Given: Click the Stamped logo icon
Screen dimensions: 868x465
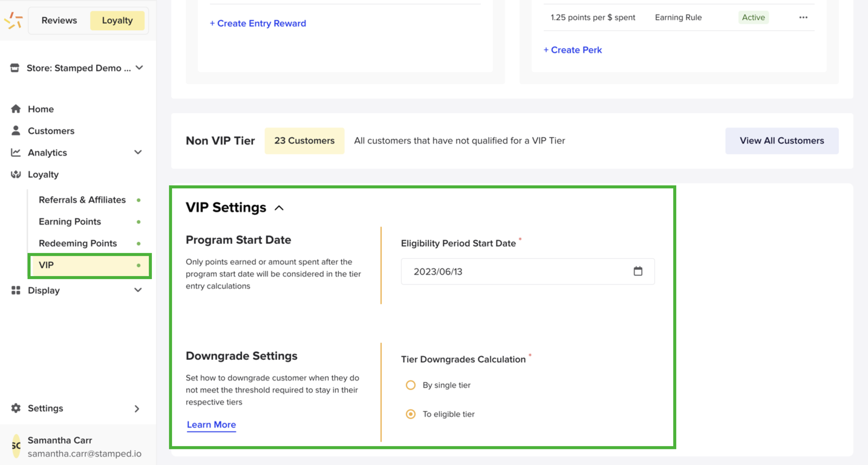Looking at the screenshot, I should tap(13, 21).
